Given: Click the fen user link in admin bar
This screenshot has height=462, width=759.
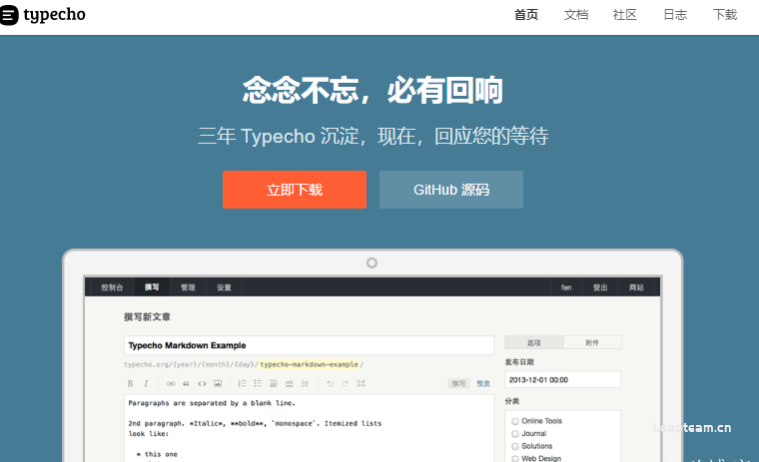Looking at the screenshot, I should click(566, 288).
